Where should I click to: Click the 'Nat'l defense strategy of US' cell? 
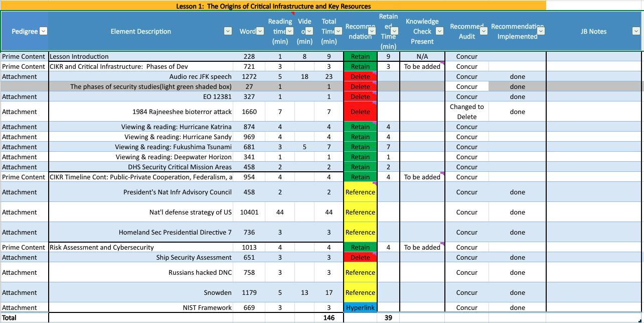point(191,212)
